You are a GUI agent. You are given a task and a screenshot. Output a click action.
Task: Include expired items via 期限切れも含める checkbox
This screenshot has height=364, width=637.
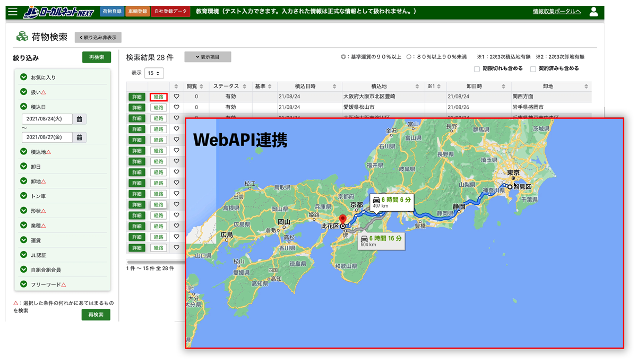477,69
